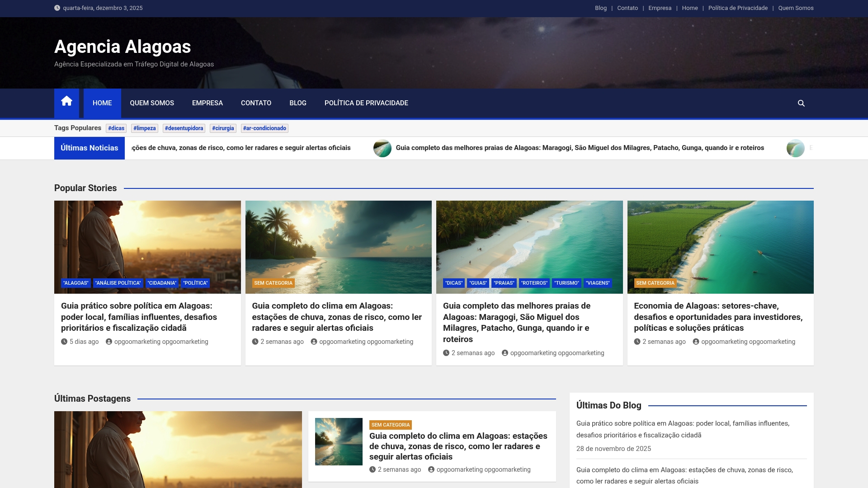Click the clock icon under the praias guide story
Screen dimensions: 868x488
[446, 353]
